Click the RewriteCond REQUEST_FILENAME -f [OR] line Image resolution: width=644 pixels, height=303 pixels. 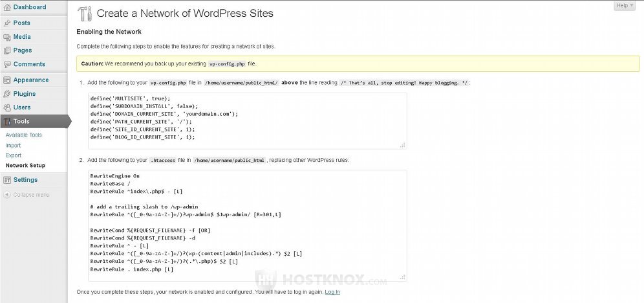[x=150, y=230]
